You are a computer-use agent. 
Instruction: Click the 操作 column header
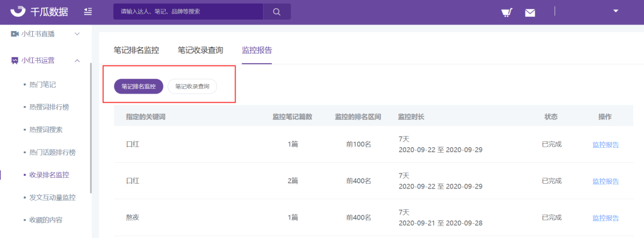(x=605, y=117)
